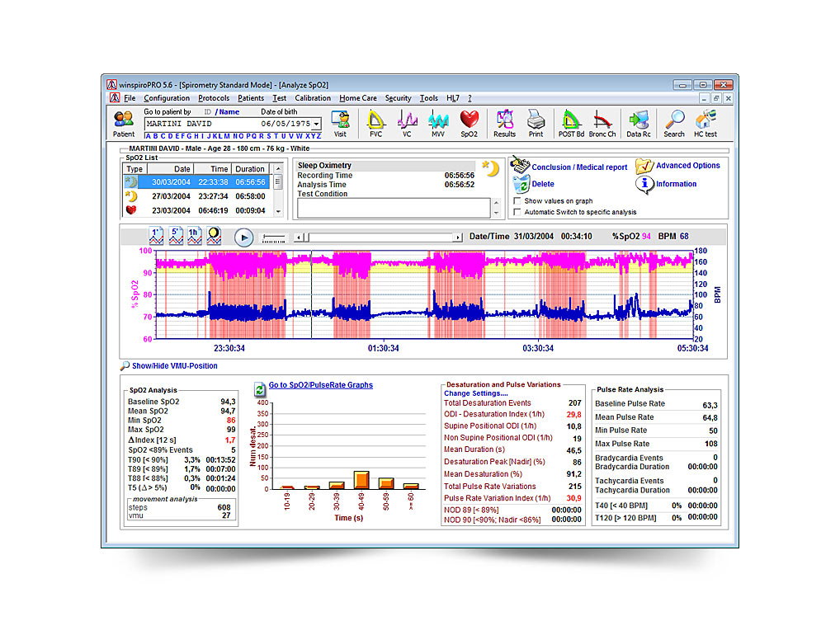Click the playback speed slider
840x621 pixels.
coord(274,238)
